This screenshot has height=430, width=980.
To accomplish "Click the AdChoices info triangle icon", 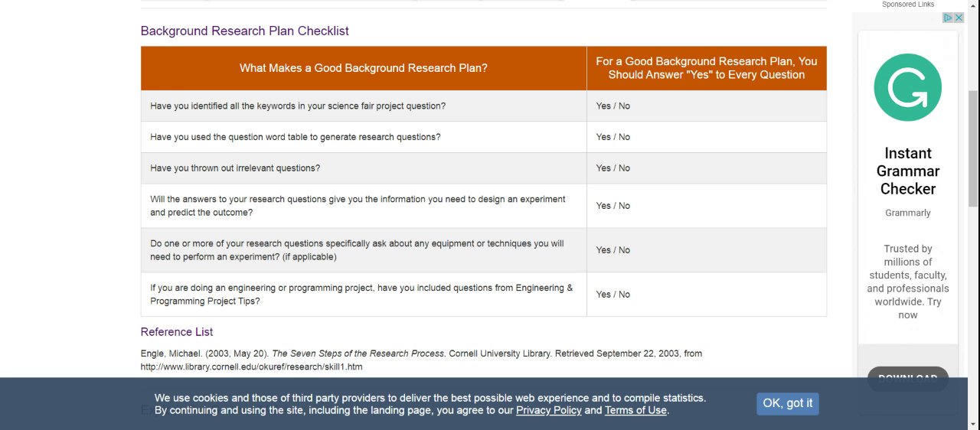I will (x=948, y=18).
